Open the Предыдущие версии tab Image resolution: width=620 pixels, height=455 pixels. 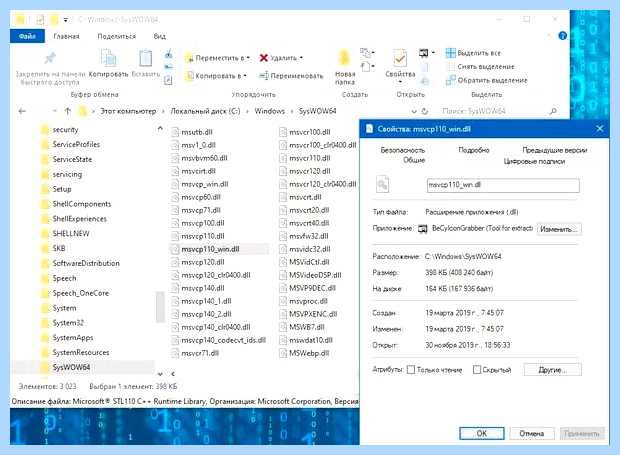pos(554,150)
